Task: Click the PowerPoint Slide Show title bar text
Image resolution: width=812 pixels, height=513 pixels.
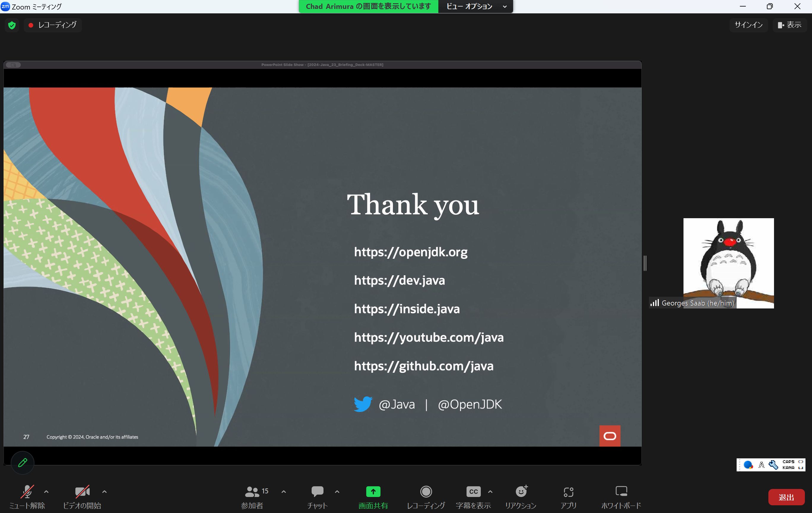Action: [x=322, y=65]
